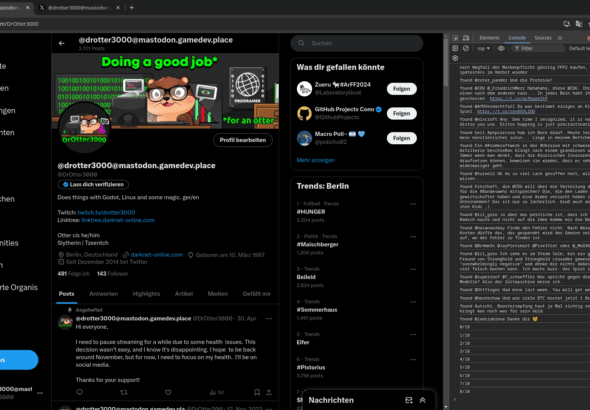Clear the console
Viewport: 590px width, 410px height.
point(466,48)
